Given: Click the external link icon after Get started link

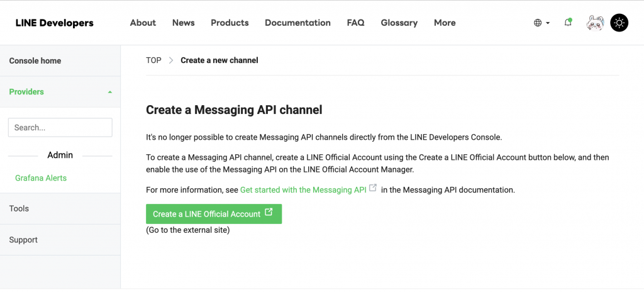Looking at the screenshot, I should pos(373,188).
